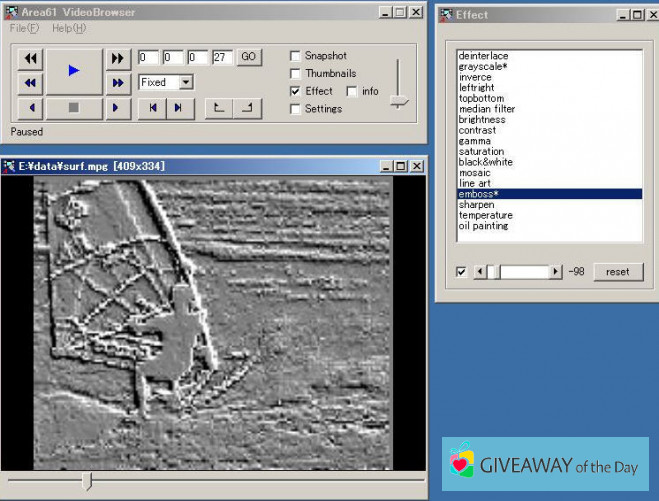Screen dimensions: 659x501
Task: Click the video seek slider handle
Action: [x=87, y=482]
